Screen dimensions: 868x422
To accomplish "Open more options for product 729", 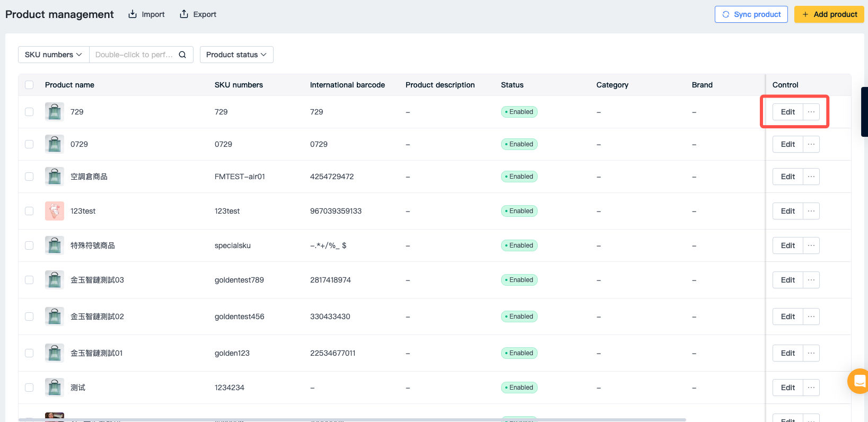I will [x=811, y=112].
